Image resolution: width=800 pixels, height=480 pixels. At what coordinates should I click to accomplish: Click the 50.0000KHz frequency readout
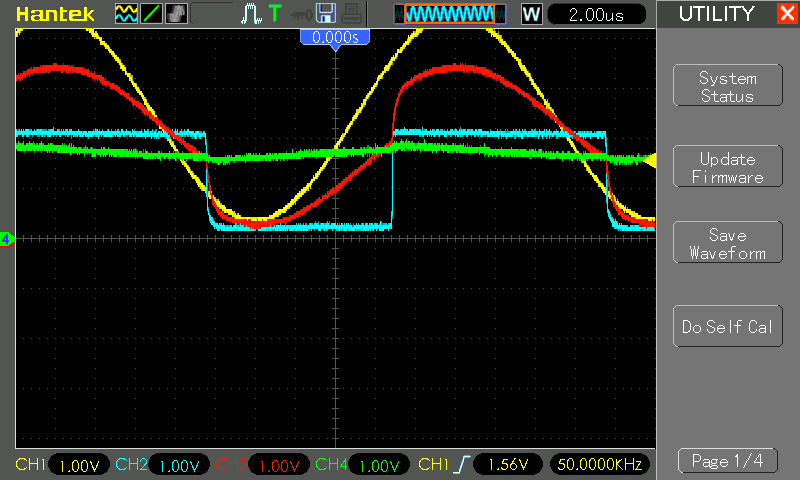pyautogui.click(x=599, y=465)
